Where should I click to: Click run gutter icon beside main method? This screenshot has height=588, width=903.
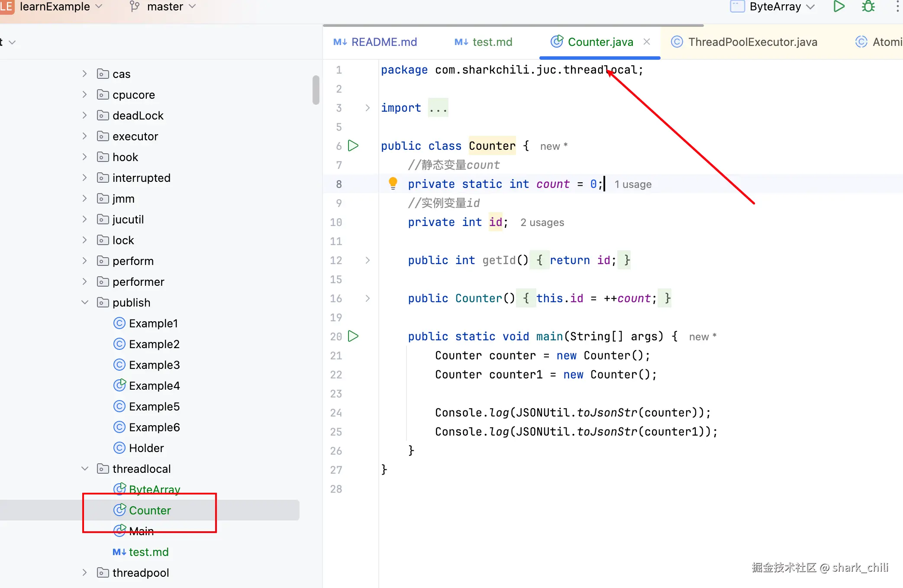353,336
